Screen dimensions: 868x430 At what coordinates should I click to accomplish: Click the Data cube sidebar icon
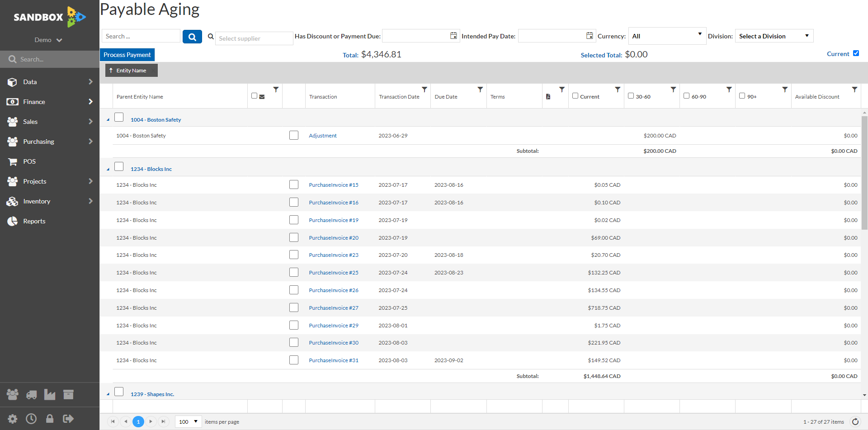(x=12, y=82)
